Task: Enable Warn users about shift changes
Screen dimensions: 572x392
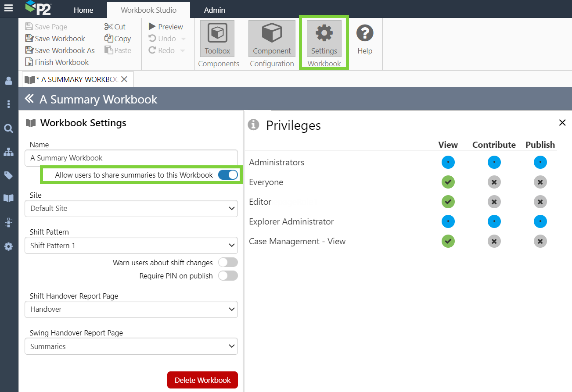Action: click(x=228, y=263)
